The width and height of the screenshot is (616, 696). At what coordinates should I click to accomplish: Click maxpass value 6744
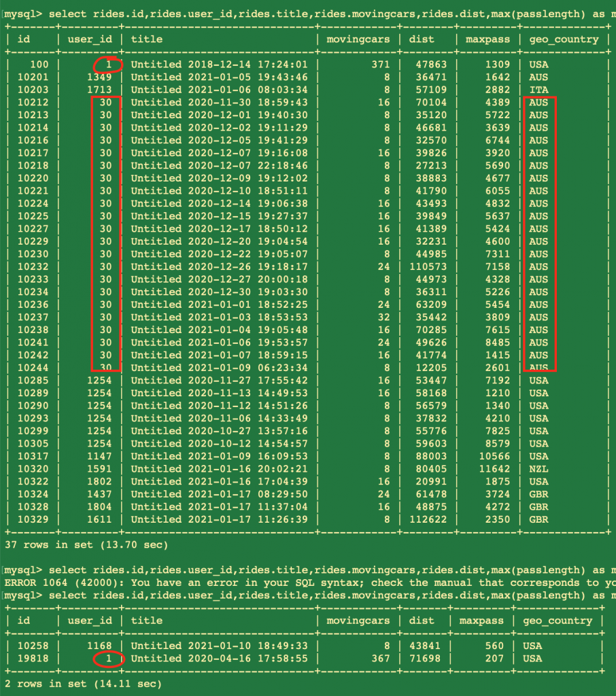pyautogui.click(x=498, y=140)
